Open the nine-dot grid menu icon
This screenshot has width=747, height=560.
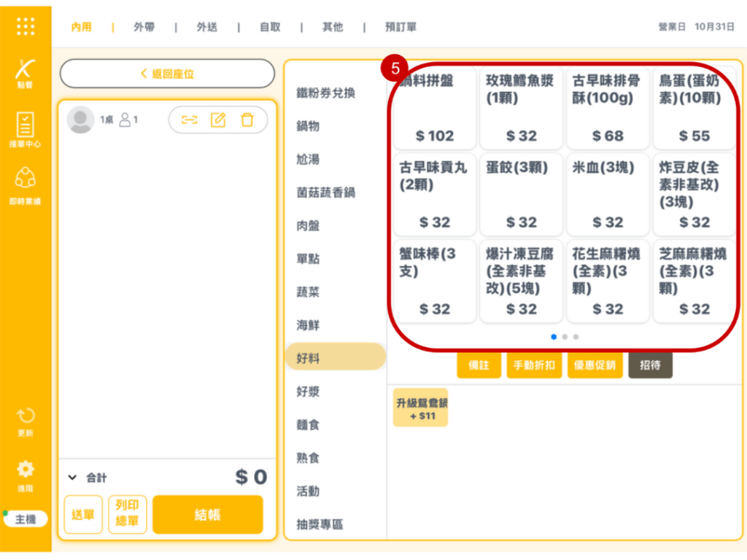coord(26,26)
